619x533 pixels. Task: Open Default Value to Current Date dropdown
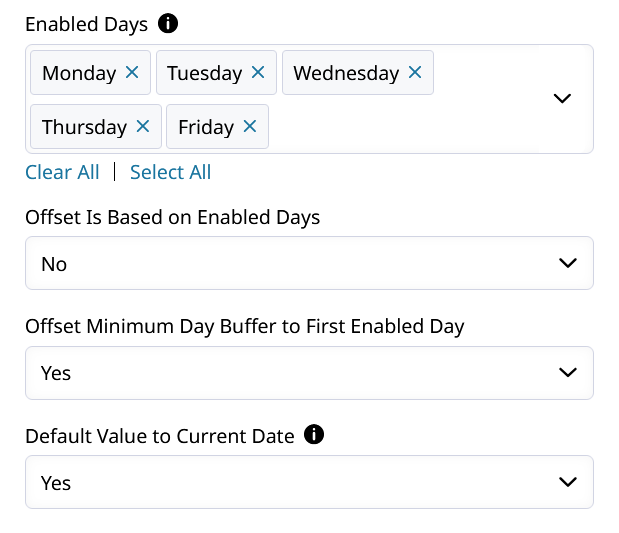tap(309, 482)
